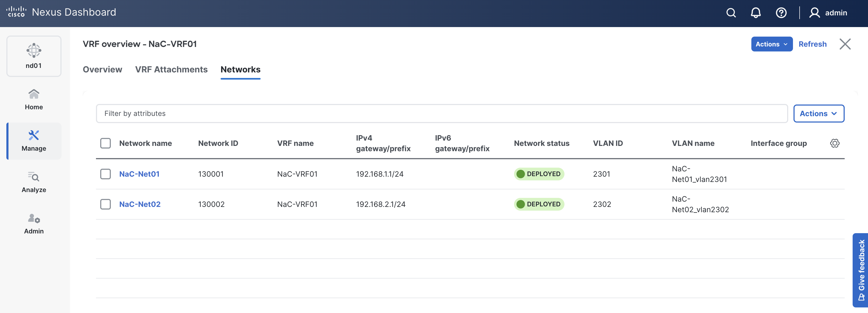Open the Give feedback side tab

(861, 270)
